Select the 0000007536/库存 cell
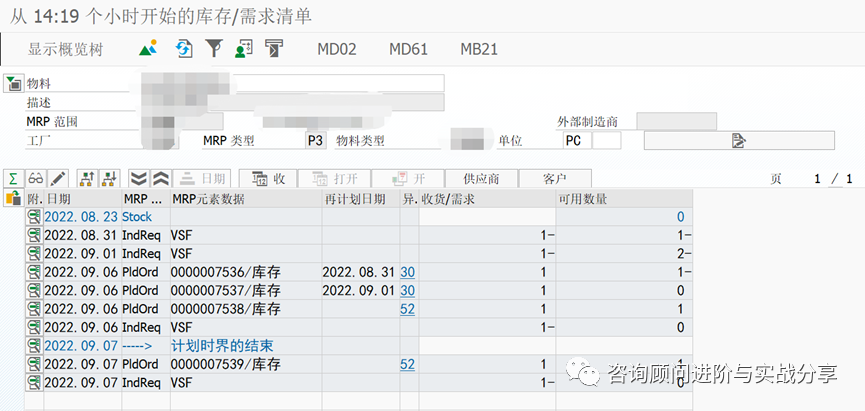 click(246, 272)
